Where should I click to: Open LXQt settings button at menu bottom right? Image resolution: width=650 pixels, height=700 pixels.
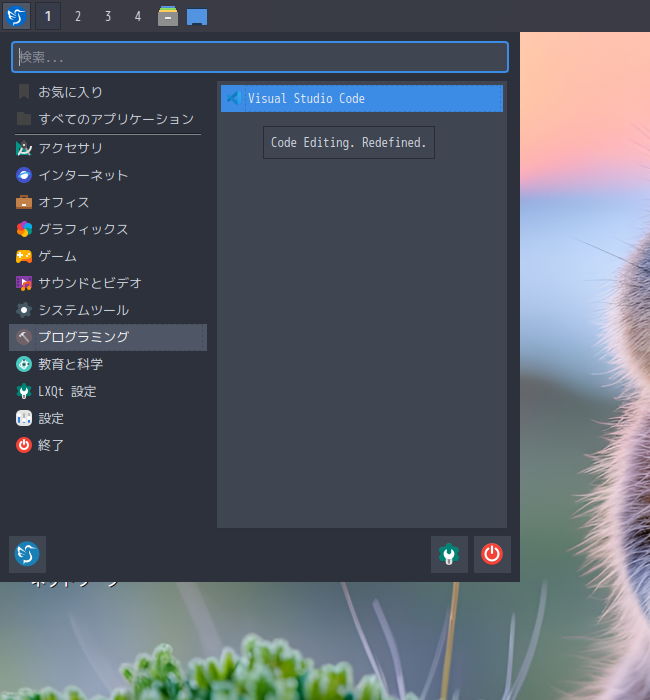tap(449, 554)
